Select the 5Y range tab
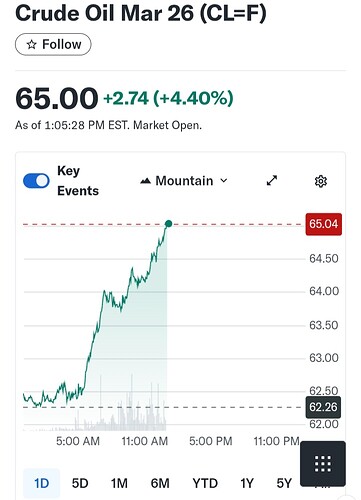Screen dimensions: 361x500 pyautogui.click(x=284, y=483)
